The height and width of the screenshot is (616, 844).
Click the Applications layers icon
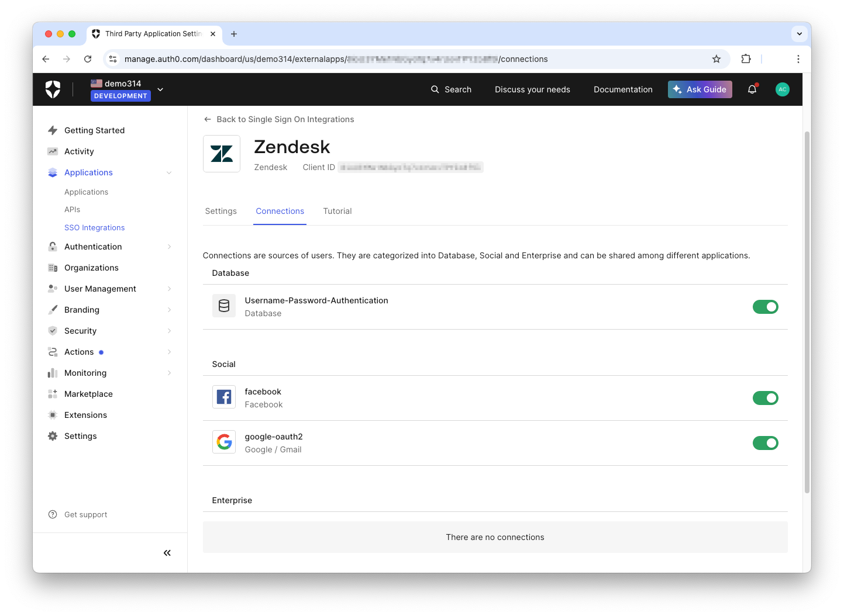(53, 172)
